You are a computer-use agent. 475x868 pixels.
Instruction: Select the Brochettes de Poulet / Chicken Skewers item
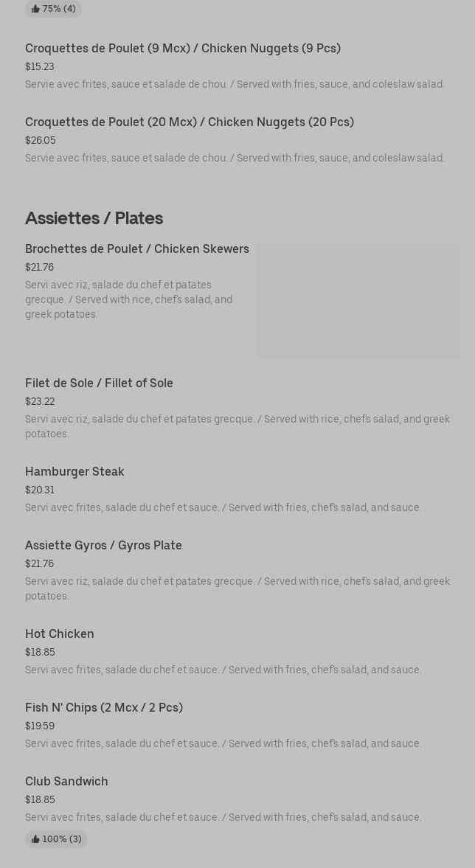[x=136, y=249]
